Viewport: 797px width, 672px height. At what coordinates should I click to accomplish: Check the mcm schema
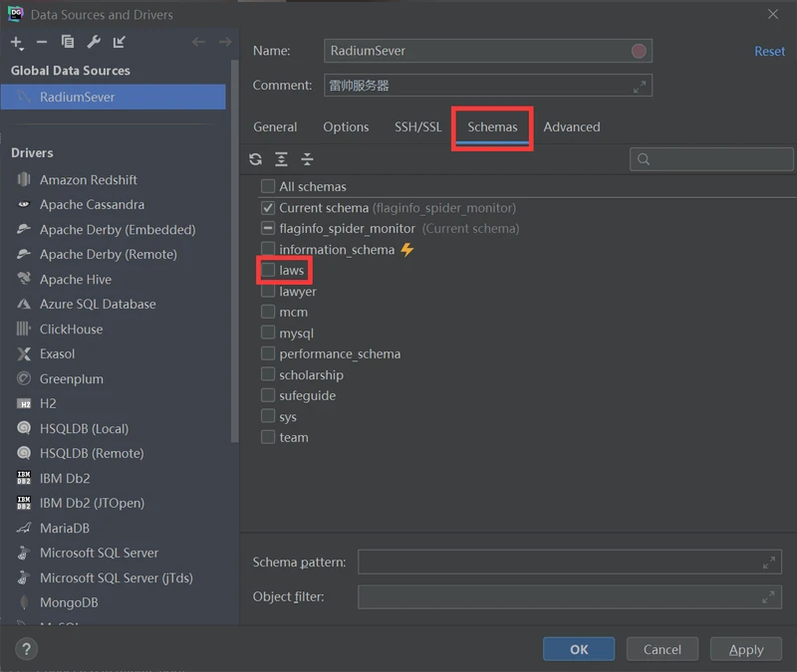(x=268, y=312)
